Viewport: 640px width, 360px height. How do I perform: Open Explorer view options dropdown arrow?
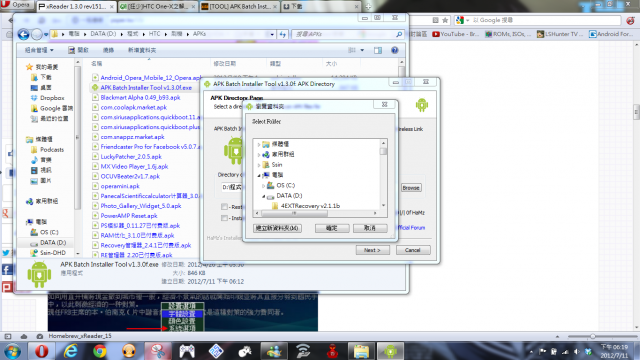362,50
